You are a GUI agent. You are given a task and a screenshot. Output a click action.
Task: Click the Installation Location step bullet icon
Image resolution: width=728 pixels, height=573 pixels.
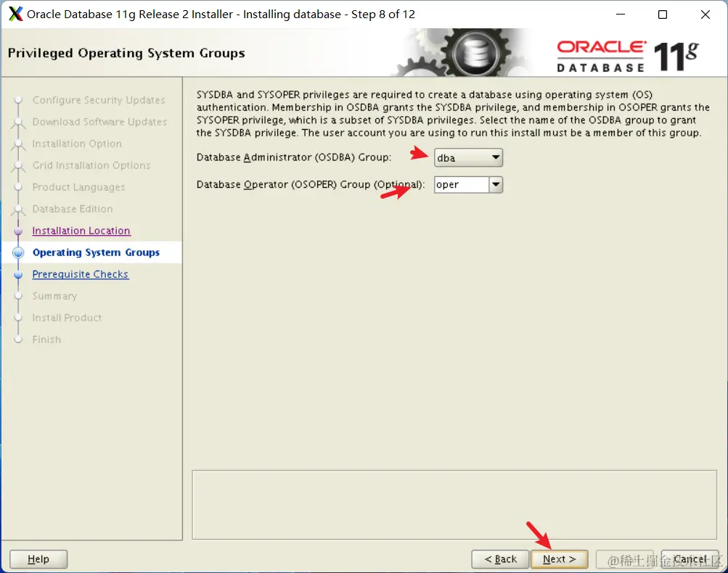[18, 231]
